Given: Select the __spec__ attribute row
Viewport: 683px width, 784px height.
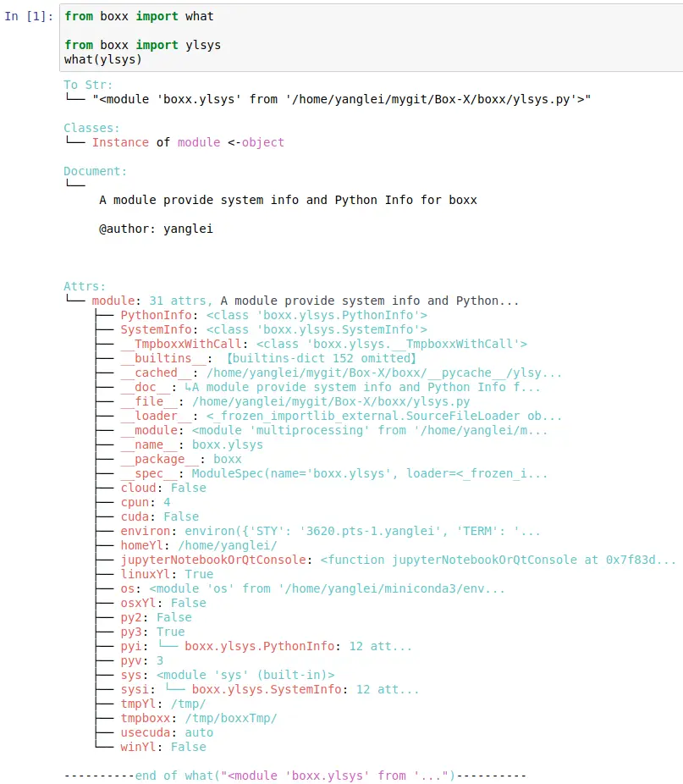Looking at the screenshot, I should point(334,473).
